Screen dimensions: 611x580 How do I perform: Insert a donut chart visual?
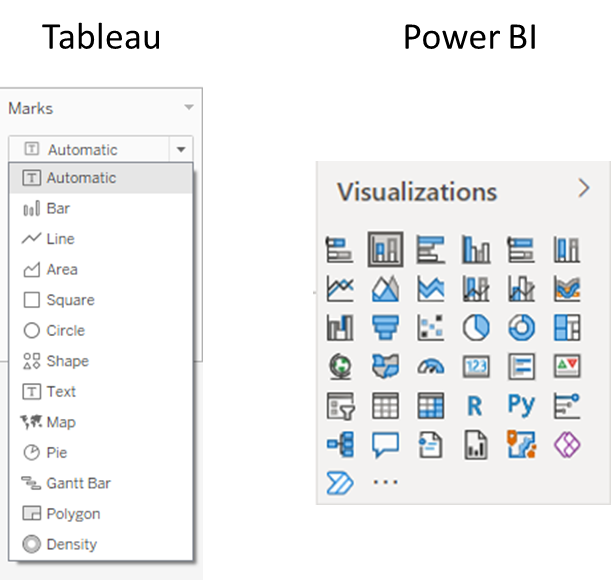[x=521, y=327]
